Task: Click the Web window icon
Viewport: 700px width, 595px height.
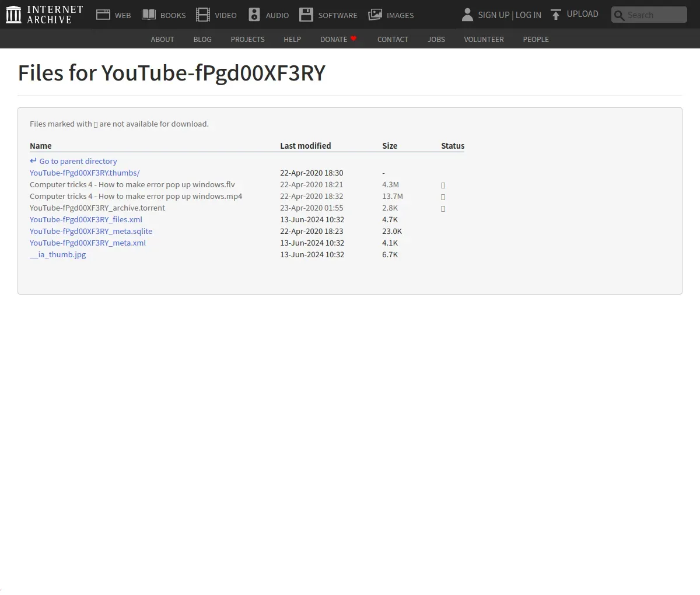Action: 103,15
